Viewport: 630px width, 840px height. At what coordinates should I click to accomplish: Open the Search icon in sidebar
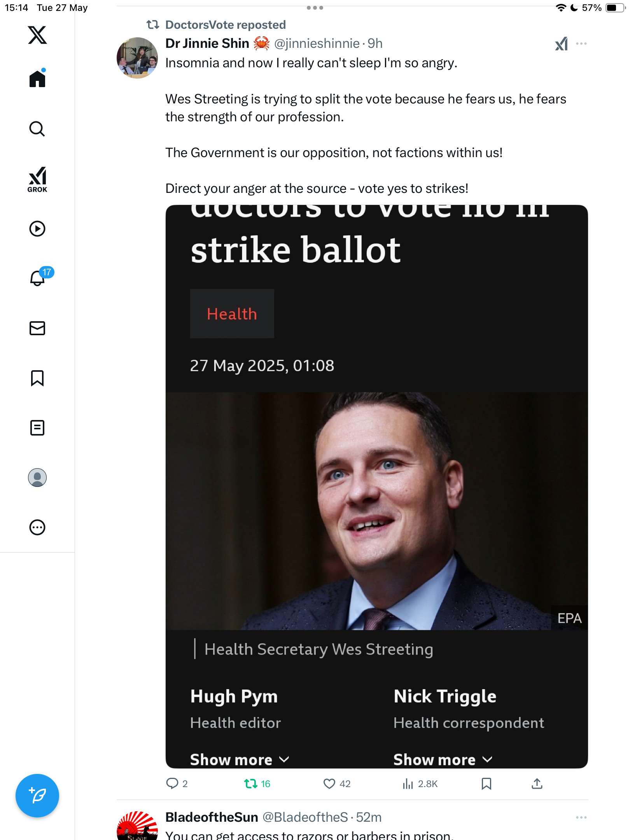coord(37,129)
